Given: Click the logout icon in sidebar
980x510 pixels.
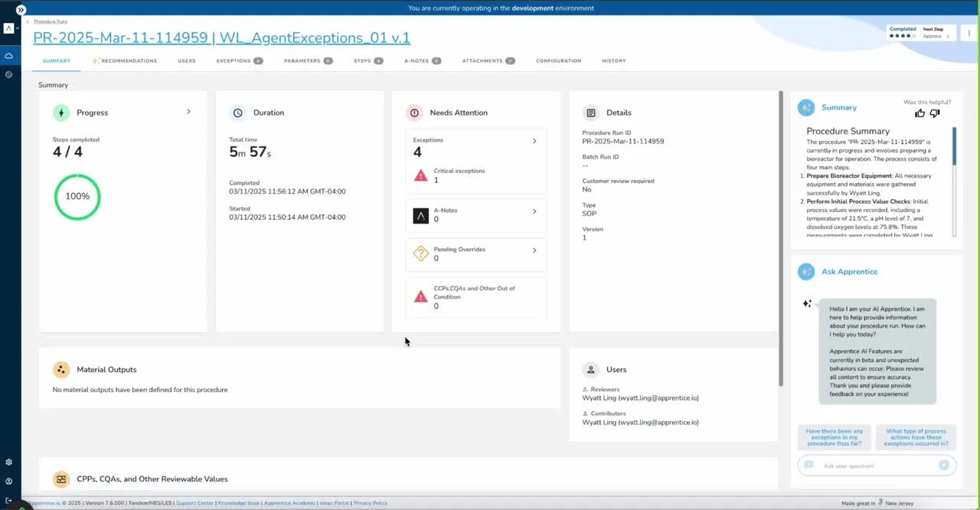Looking at the screenshot, I should (8, 500).
